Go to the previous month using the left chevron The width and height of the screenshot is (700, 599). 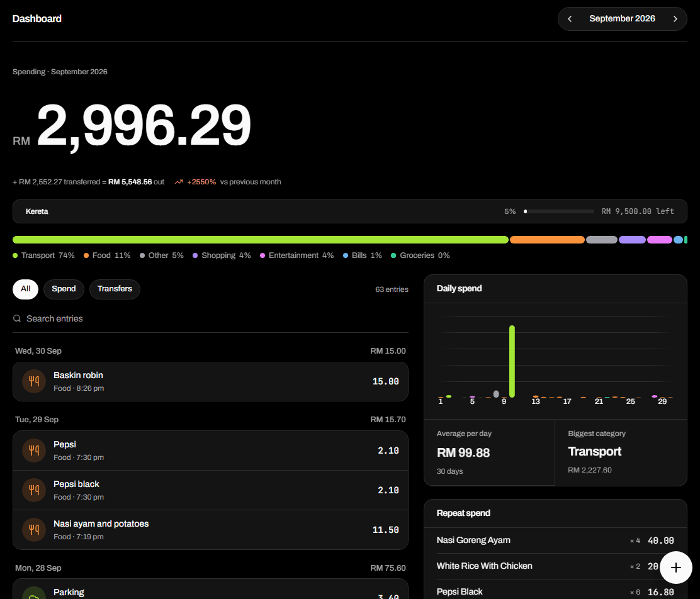pyautogui.click(x=570, y=19)
